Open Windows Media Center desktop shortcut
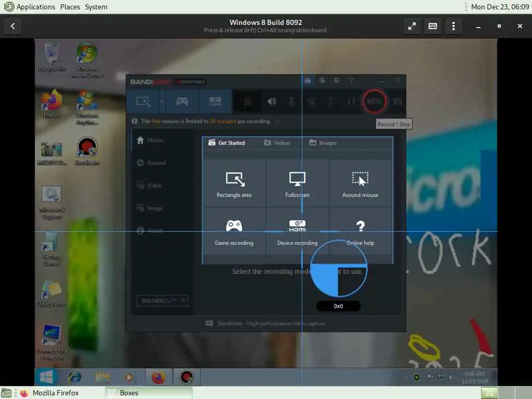 click(x=87, y=60)
